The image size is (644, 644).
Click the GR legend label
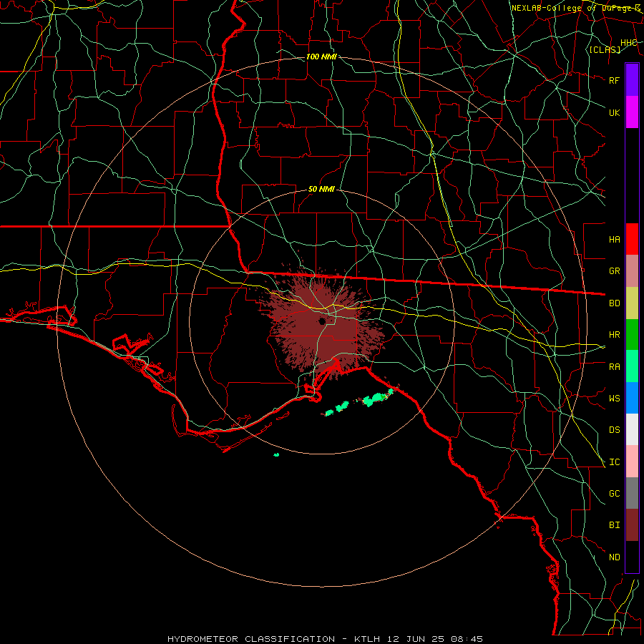[x=615, y=271]
